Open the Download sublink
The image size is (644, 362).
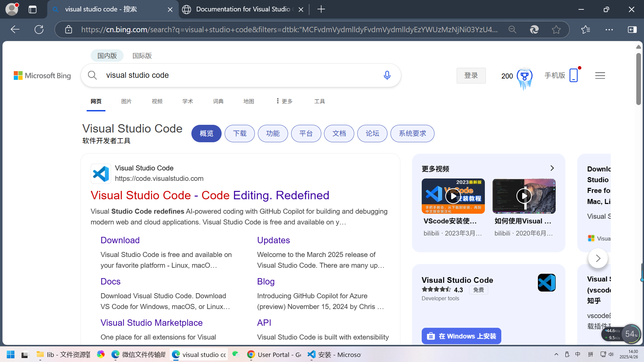click(120, 240)
